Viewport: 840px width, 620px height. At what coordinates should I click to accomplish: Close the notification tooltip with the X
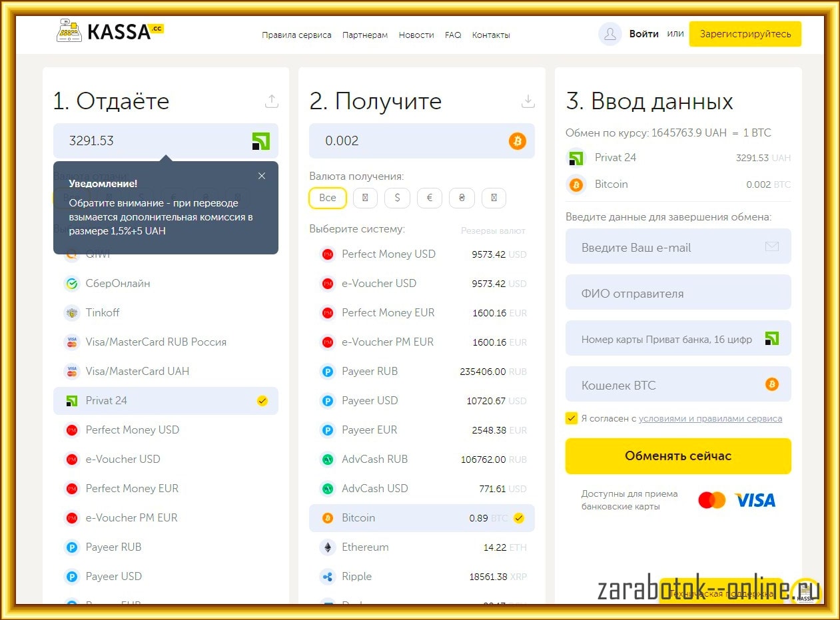(x=262, y=176)
